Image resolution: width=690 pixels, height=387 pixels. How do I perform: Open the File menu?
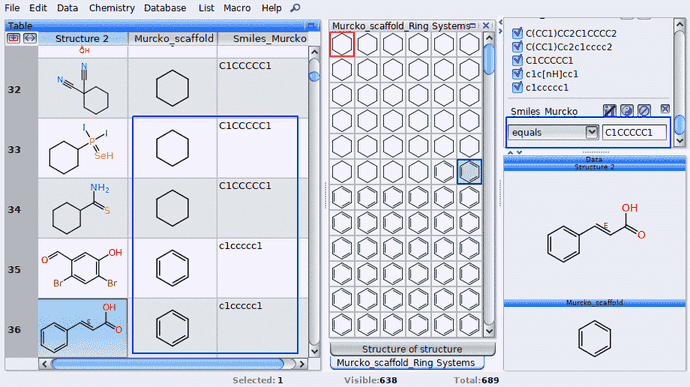point(12,8)
